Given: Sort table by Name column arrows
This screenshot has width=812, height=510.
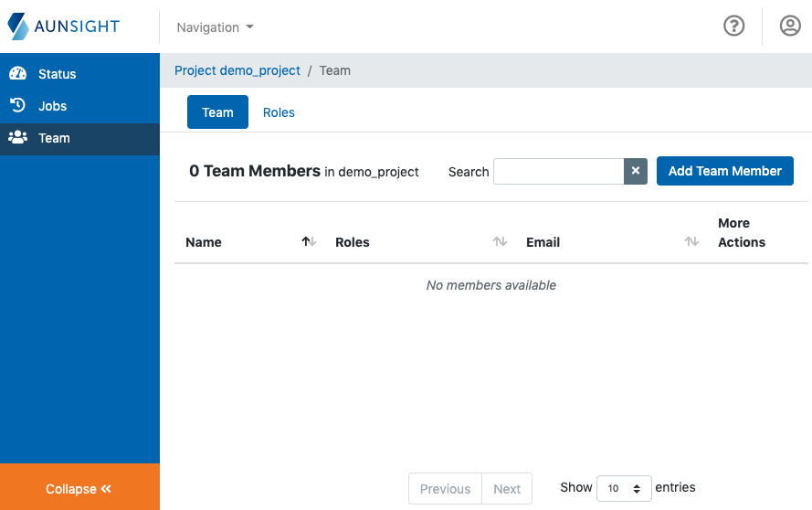Looking at the screenshot, I should pos(309,242).
